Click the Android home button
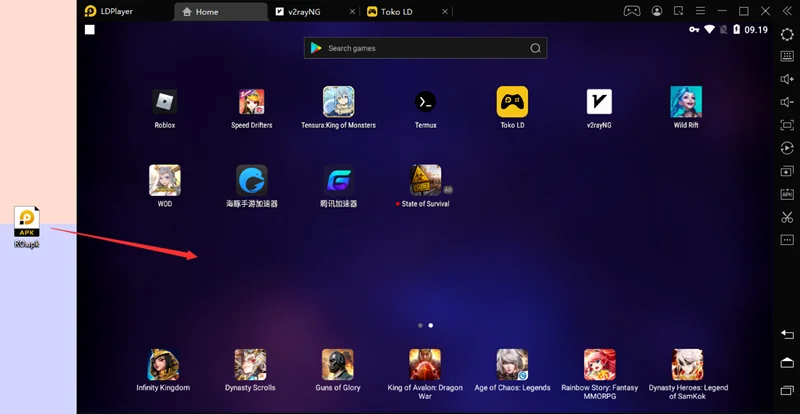The height and width of the screenshot is (414, 800). click(x=787, y=362)
